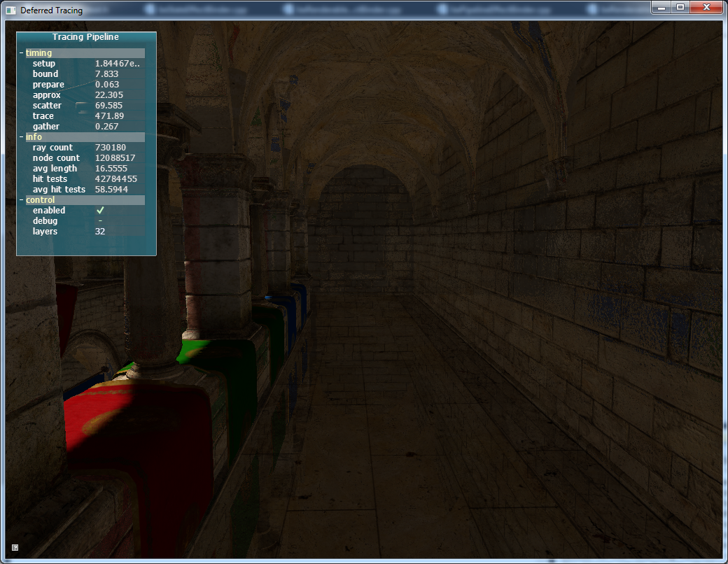The width and height of the screenshot is (728, 564).
Task: Click the Tracing Pipeline panel title
Action: (x=85, y=37)
